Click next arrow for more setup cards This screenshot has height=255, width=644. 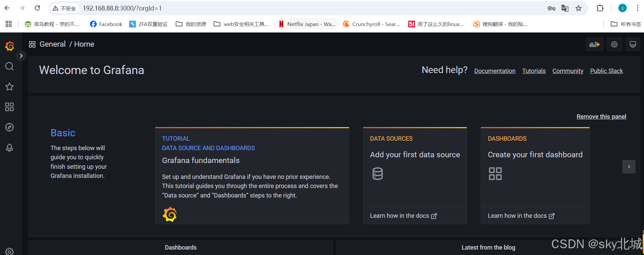pyautogui.click(x=629, y=167)
